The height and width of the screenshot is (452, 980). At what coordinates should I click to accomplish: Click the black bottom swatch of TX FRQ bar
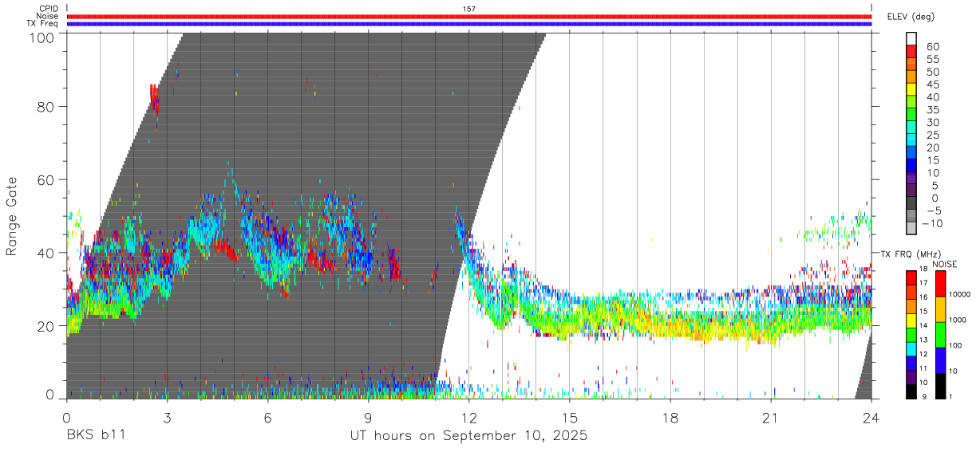pos(911,391)
